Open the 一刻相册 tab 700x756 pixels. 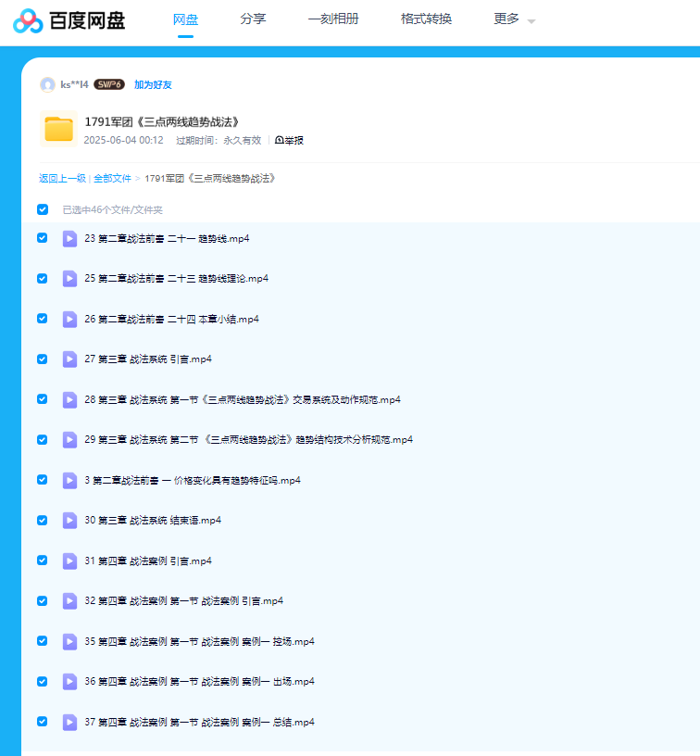[x=333, y=19]
